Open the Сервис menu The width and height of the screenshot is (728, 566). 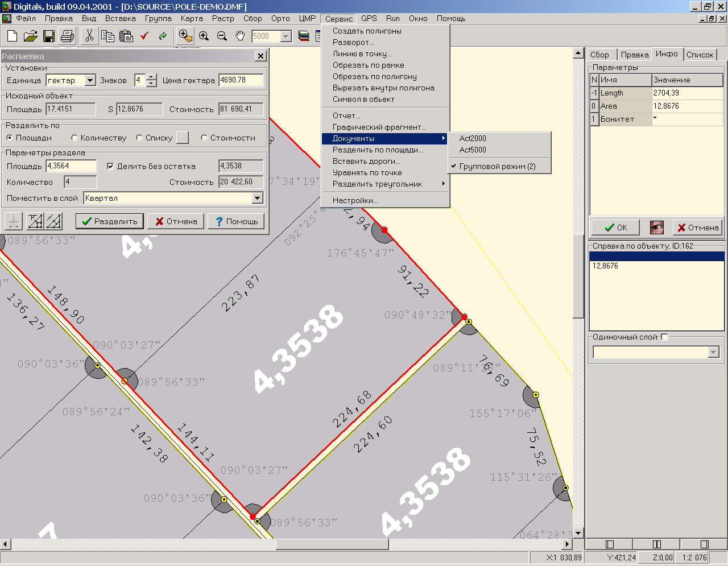(339, 19)
